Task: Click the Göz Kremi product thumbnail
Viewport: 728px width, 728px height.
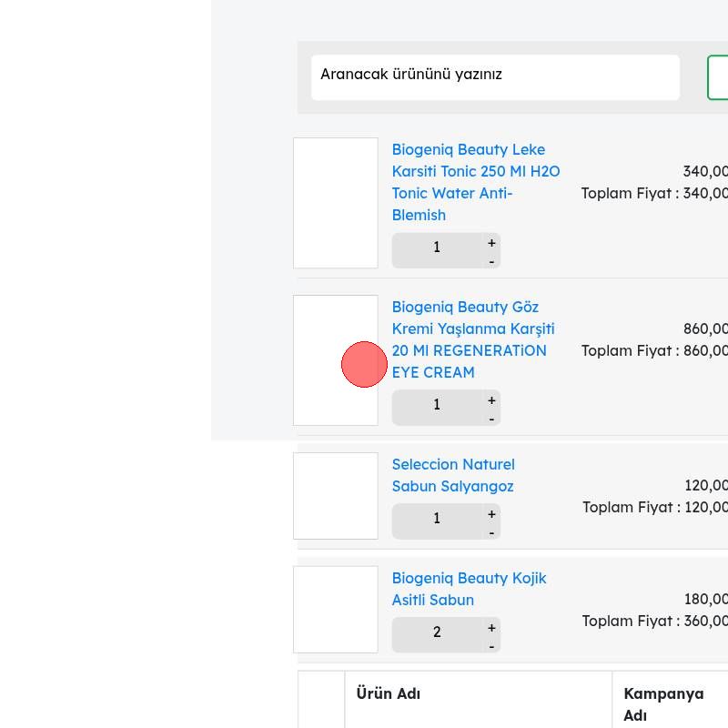Action: coord(335,360)
